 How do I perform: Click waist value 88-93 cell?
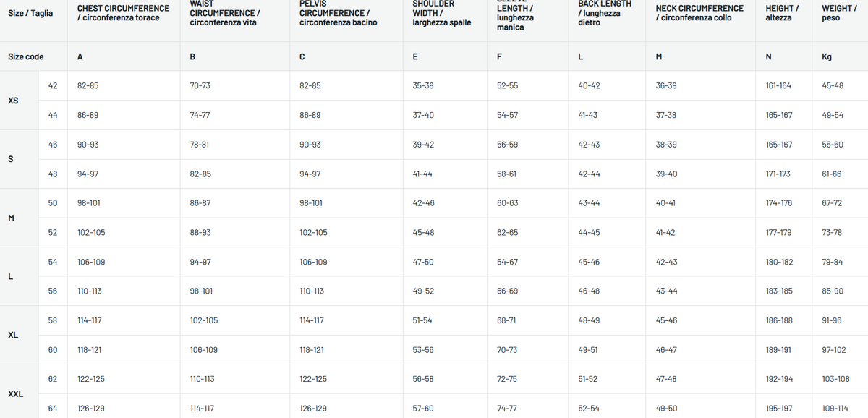[200, 233]
